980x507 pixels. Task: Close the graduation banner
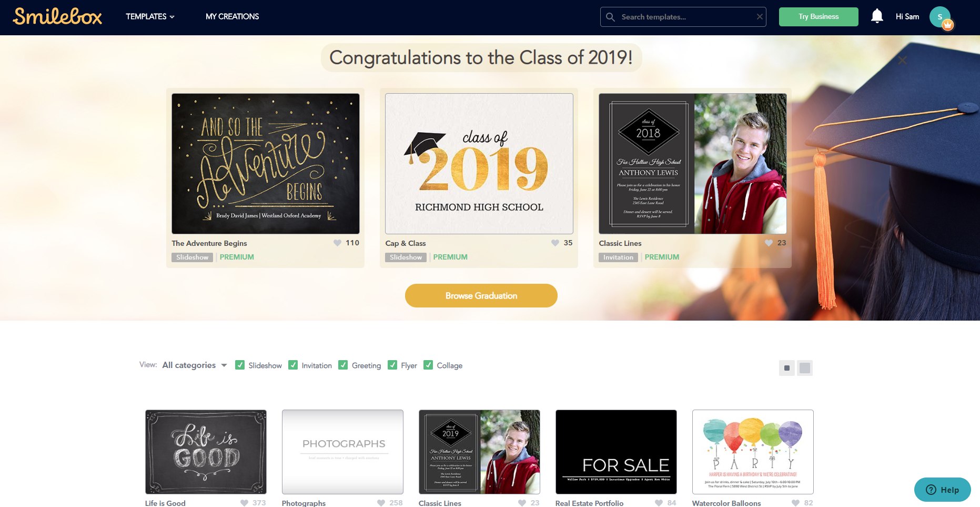point(902,60)
